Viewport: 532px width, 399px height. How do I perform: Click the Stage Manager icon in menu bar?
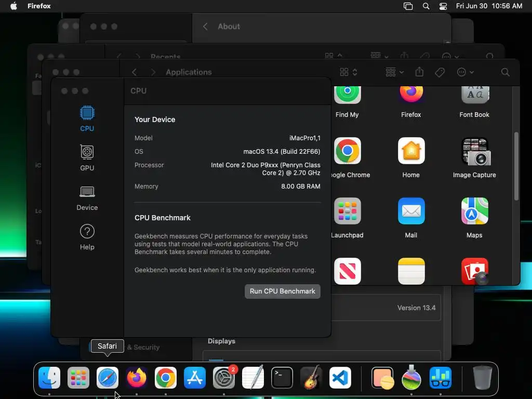click(x=408, y=6)
